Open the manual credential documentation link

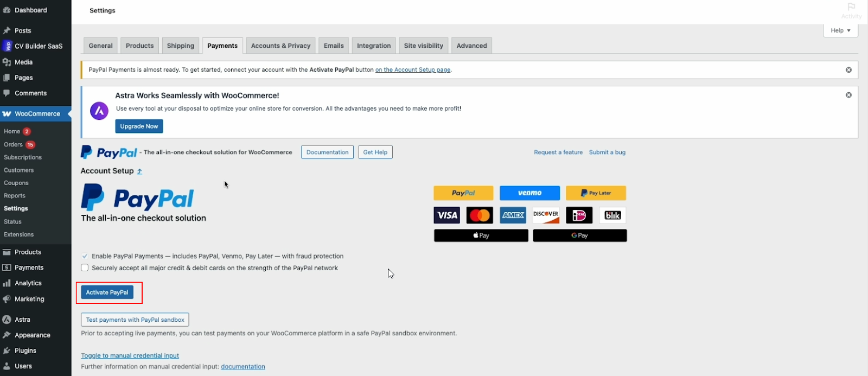click(x=243, y=367)
